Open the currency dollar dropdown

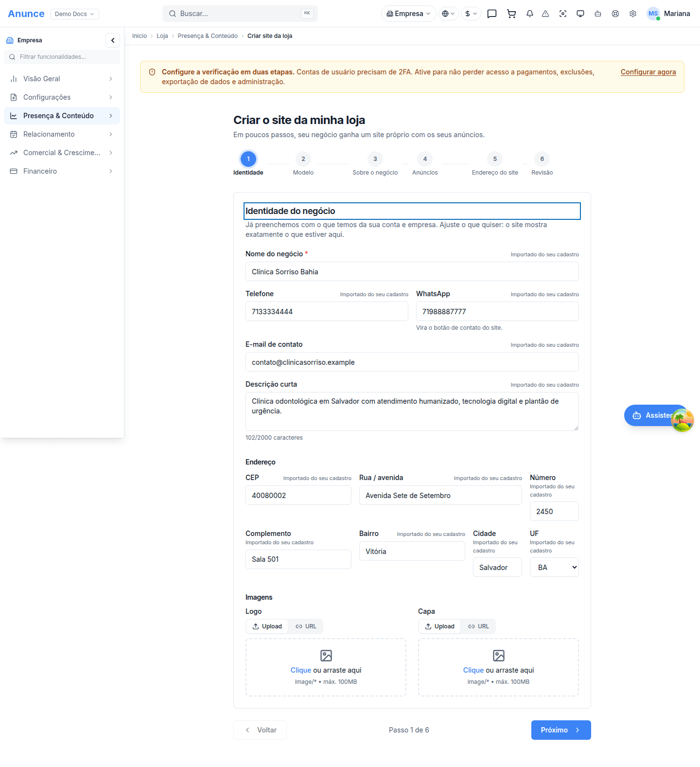click(x=471, y=14)
